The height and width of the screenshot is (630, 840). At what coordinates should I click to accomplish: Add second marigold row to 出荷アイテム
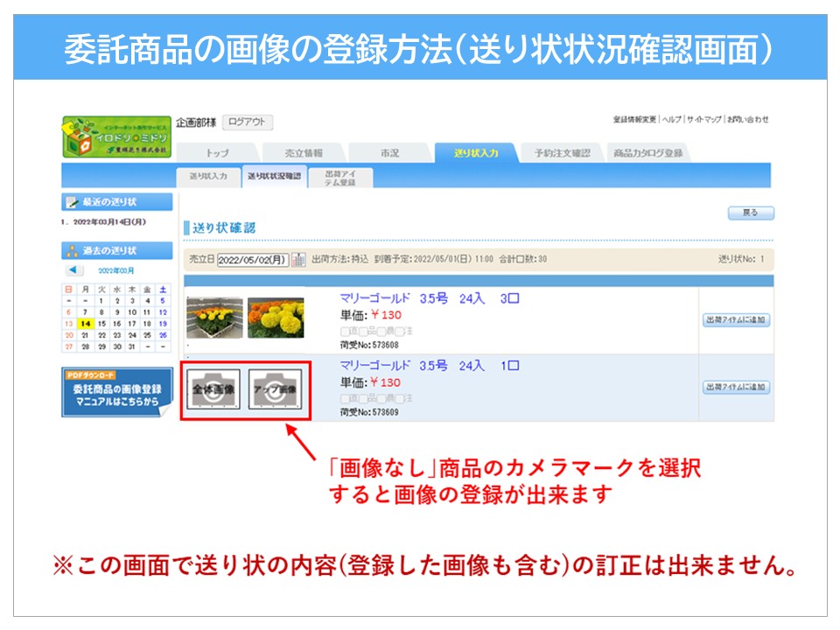tap(736, 387)
